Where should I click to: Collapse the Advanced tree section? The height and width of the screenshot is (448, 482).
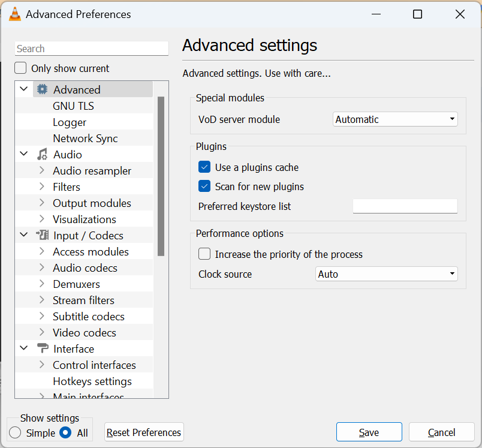coord(23,89)
